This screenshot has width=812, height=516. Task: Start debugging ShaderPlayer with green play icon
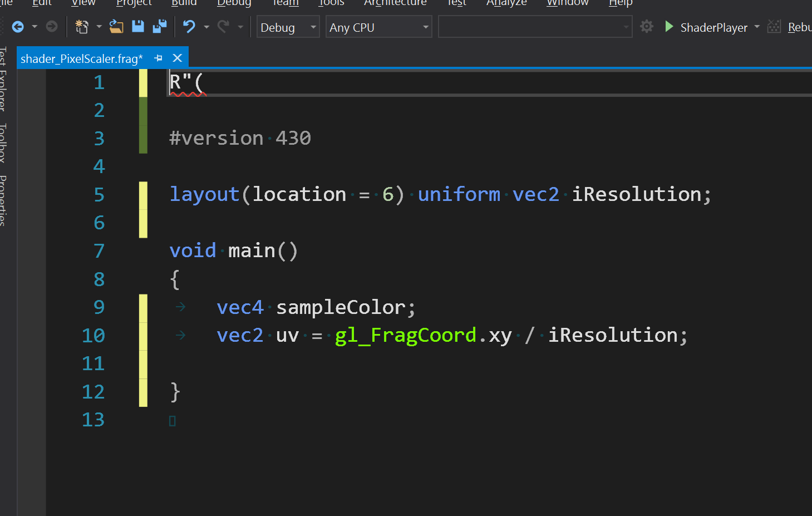pos(668,26)
